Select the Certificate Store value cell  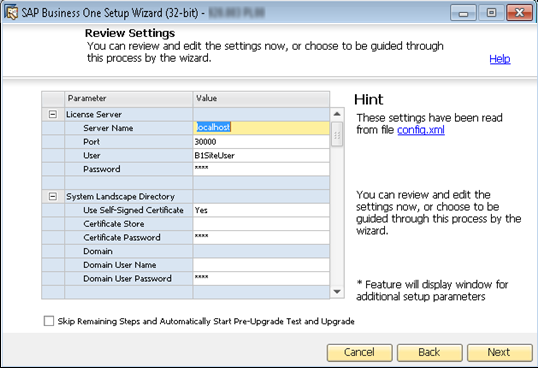[x=261, y=224]
